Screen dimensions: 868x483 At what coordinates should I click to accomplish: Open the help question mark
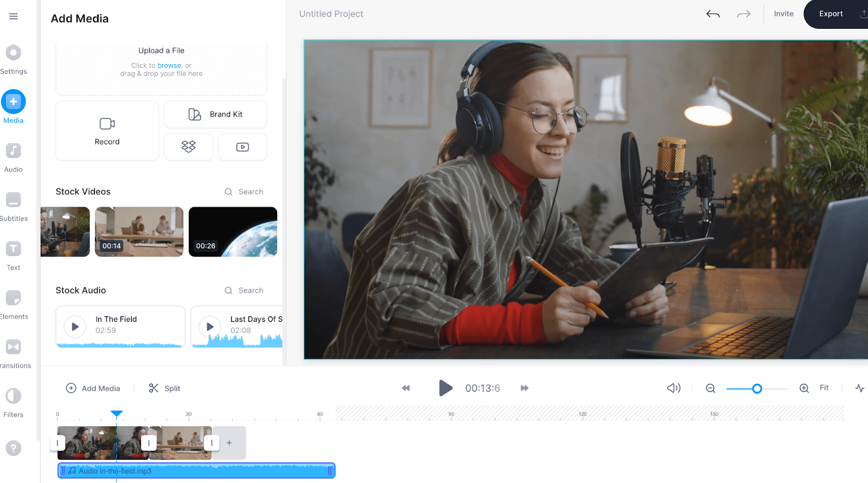(x=14, y=448)
